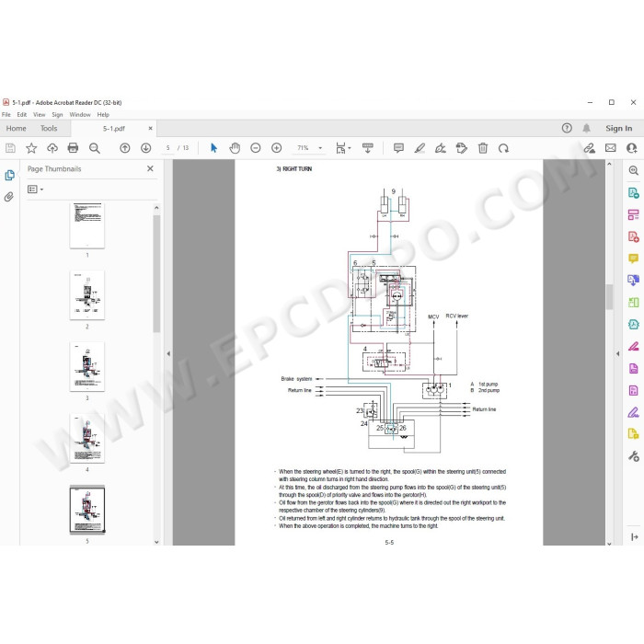The height and width of the screenshot is (644, 644).
Task: Open Export PDF tool in right pane
Action: [633, 192]
